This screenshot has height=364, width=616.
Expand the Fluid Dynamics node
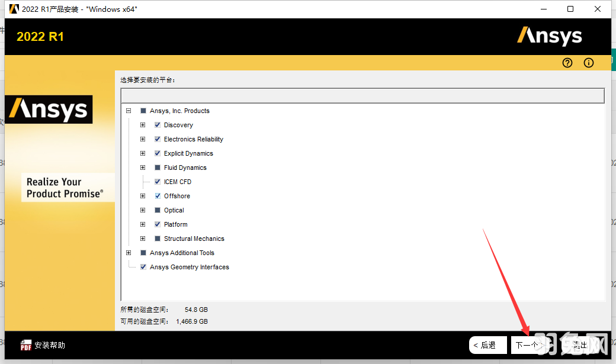coord(143,167)
